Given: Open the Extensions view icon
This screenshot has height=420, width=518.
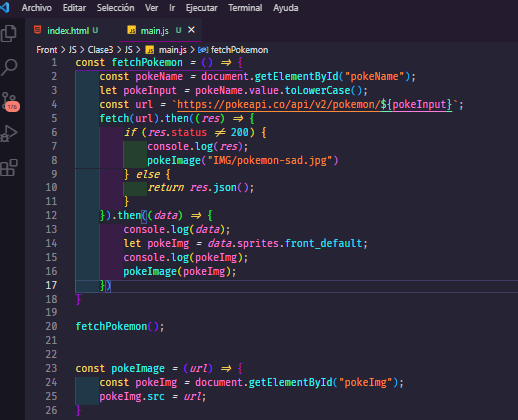Looking at the screenshot, I should tap(9, 167).
